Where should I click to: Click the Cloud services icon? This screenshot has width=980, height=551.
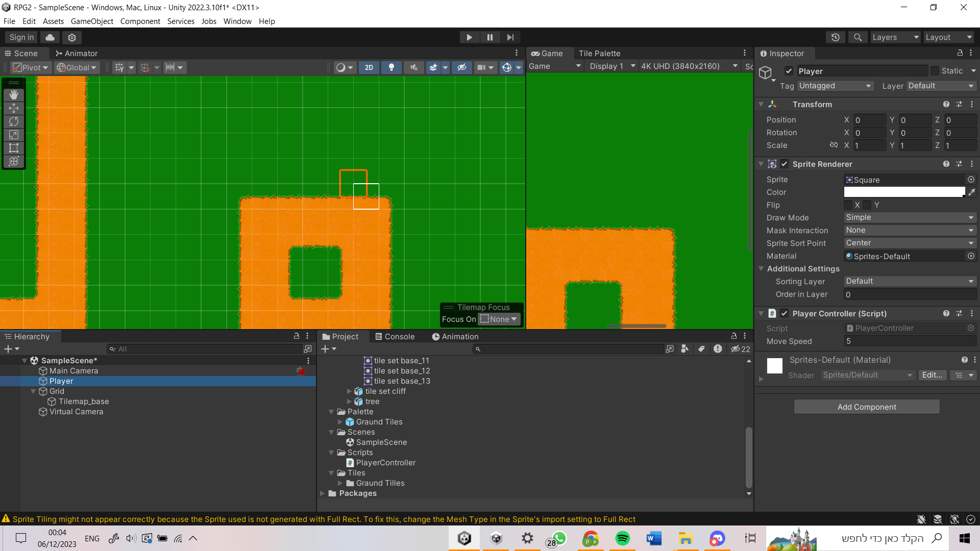click(50, 37)
